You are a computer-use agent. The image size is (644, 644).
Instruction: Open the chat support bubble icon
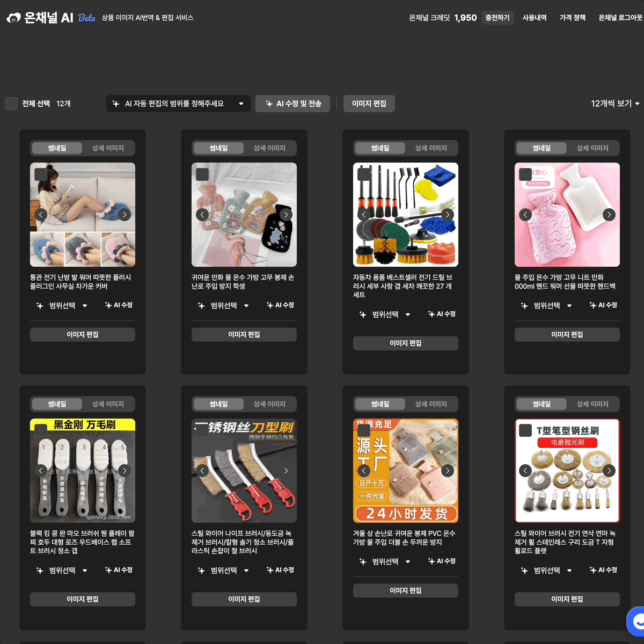[x=636, y=621]
